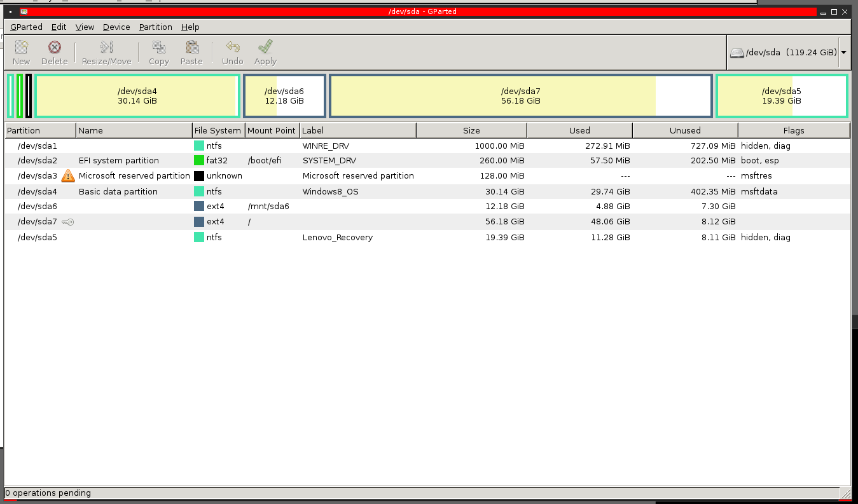Select the /dev/sda1 partition row
The height and width of the screenshot is (504, 858).
pos(427,146)
